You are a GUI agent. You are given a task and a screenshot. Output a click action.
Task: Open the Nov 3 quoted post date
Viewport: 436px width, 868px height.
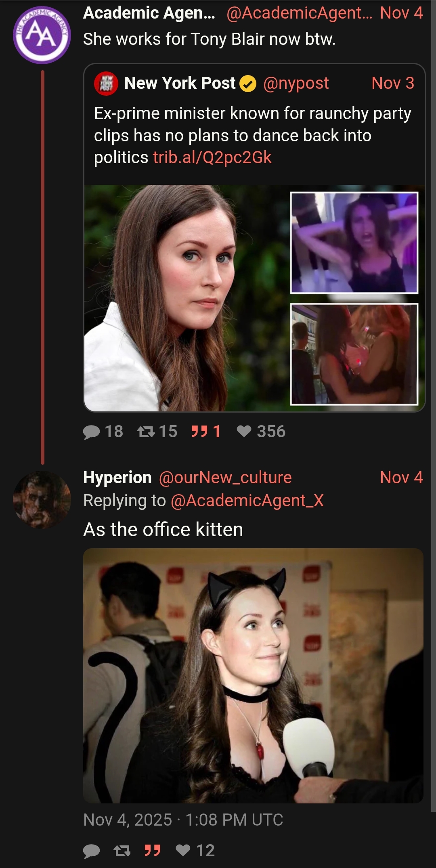point(393,83)
